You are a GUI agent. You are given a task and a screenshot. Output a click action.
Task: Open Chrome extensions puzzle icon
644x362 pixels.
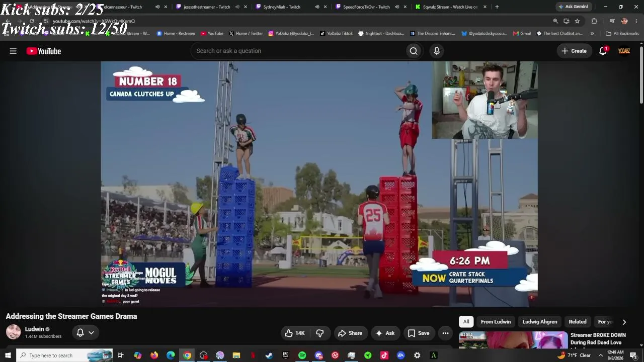pos(594,21)
